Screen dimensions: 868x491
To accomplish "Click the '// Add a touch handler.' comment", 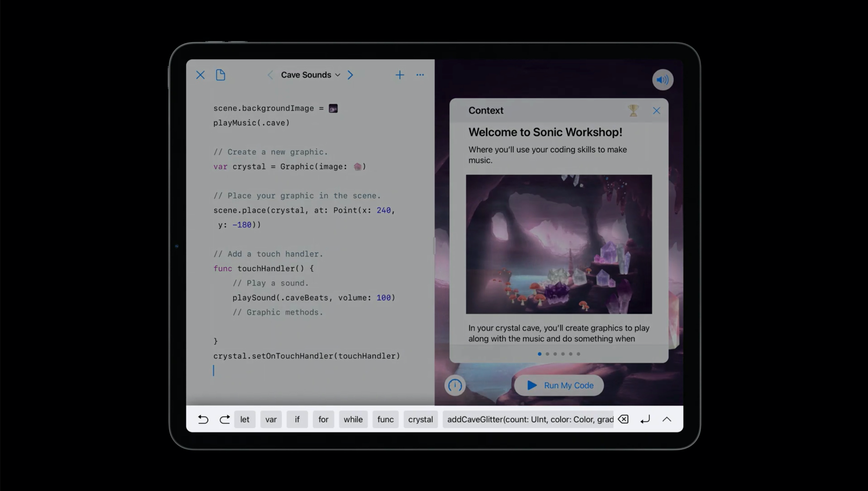I will point(268,254).
